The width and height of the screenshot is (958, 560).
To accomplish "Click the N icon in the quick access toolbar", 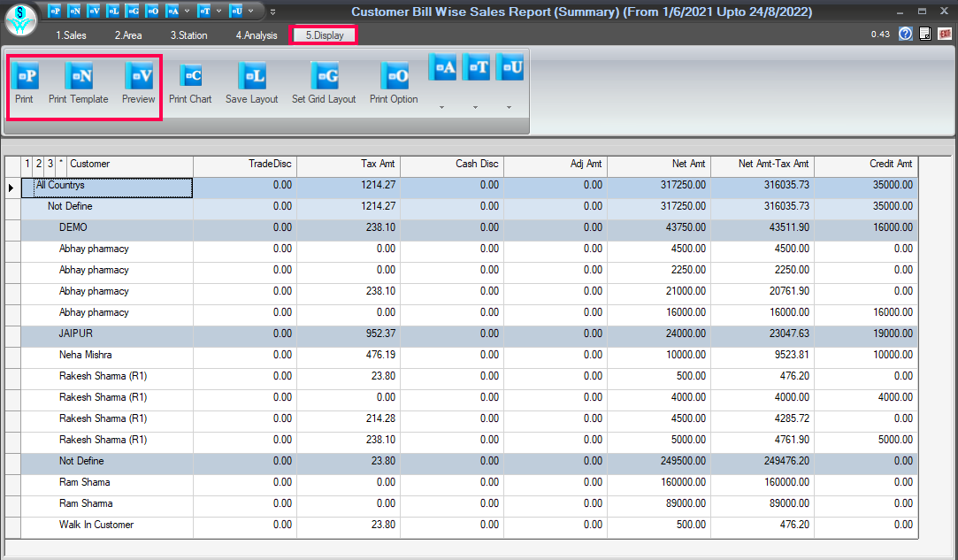I will click(x=74, y=11).
